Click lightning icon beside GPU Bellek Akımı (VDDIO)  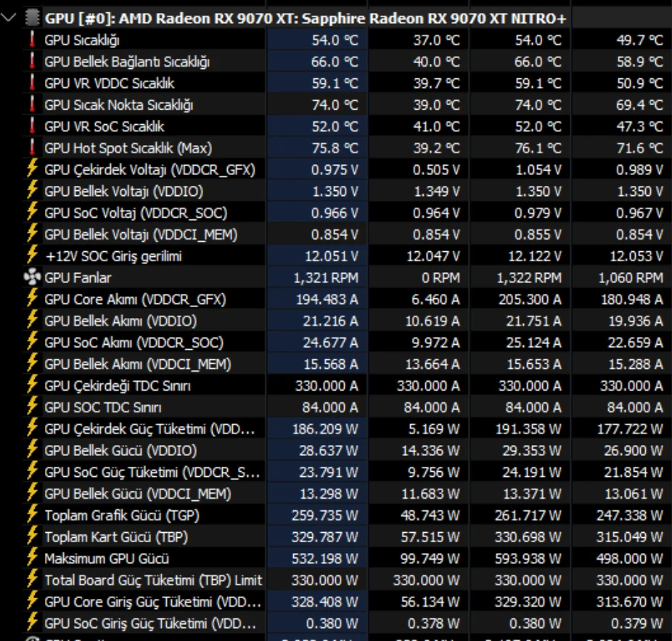[x=32, y=320]
